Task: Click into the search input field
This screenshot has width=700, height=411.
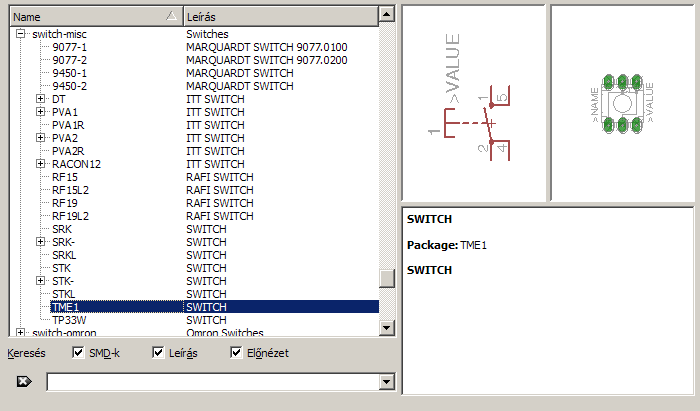Action: (213, 382)
